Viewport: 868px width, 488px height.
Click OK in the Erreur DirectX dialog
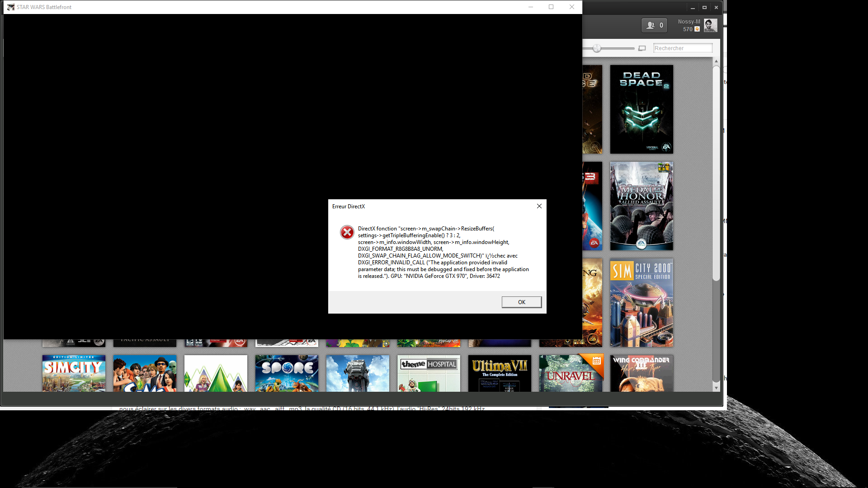[521, 302]
